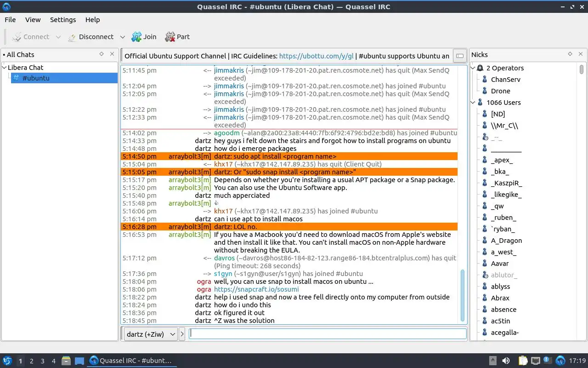Close the Nicks panel
Viewport: 588px width, 368px height.
[581, 54]
